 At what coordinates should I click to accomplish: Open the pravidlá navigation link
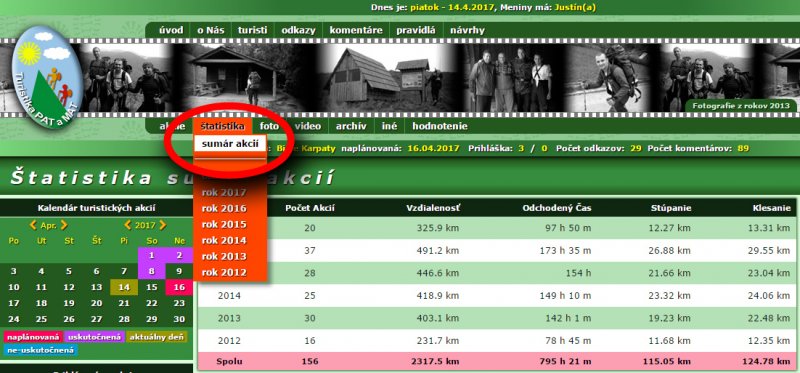click(x=416, y=30)
